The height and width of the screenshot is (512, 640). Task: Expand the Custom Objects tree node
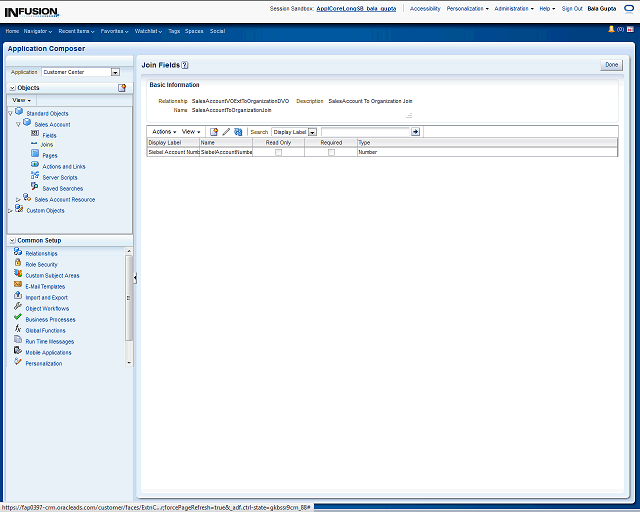[10, 211]
